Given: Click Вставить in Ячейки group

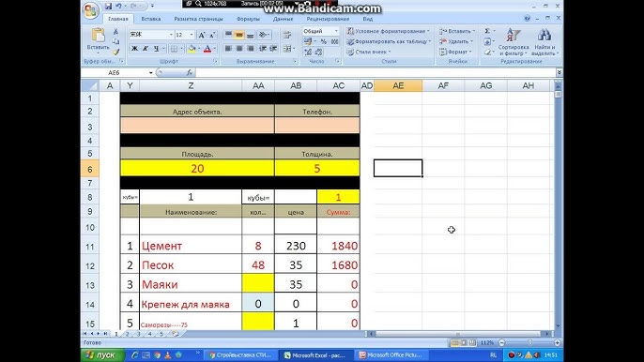Looking at the screenshot, I should [457, 31].
